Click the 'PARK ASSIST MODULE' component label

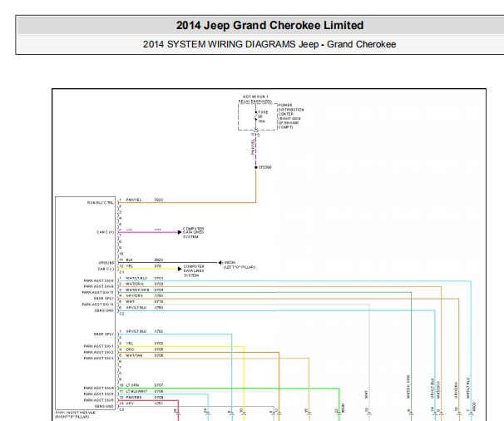(75, 413)
